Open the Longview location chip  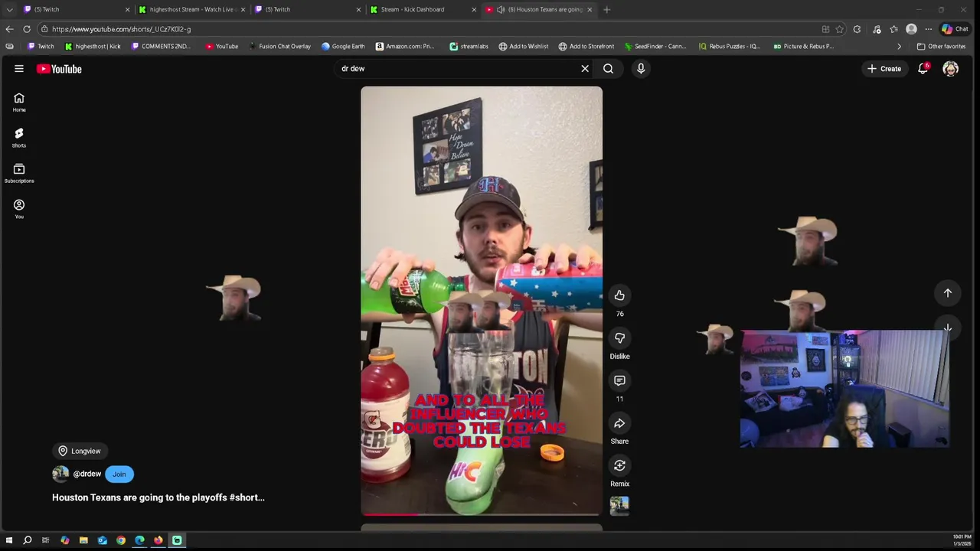point(80,452)
